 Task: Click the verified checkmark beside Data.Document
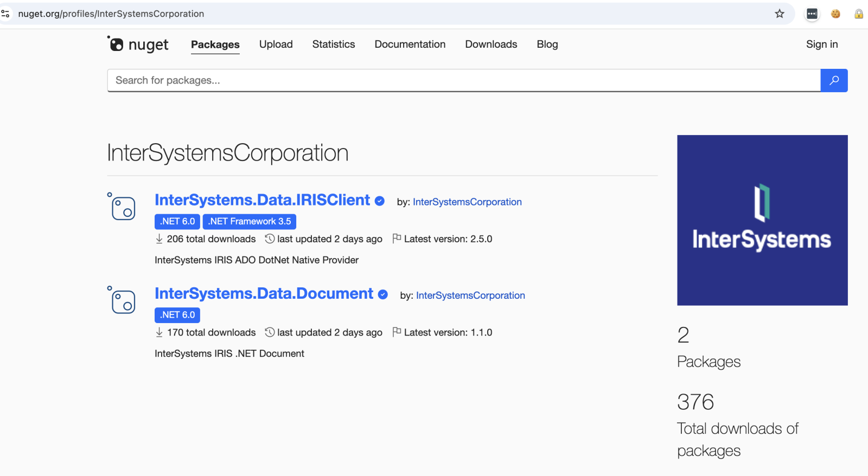[383, 294]
